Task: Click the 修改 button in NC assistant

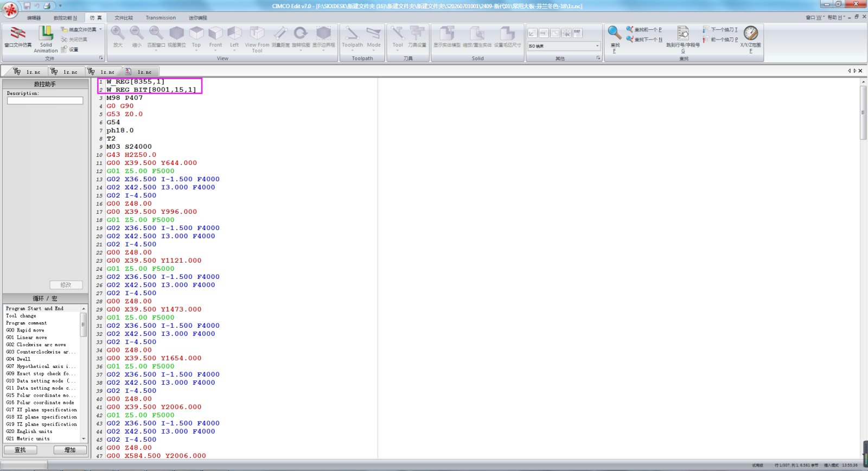Action: [66, 285]
